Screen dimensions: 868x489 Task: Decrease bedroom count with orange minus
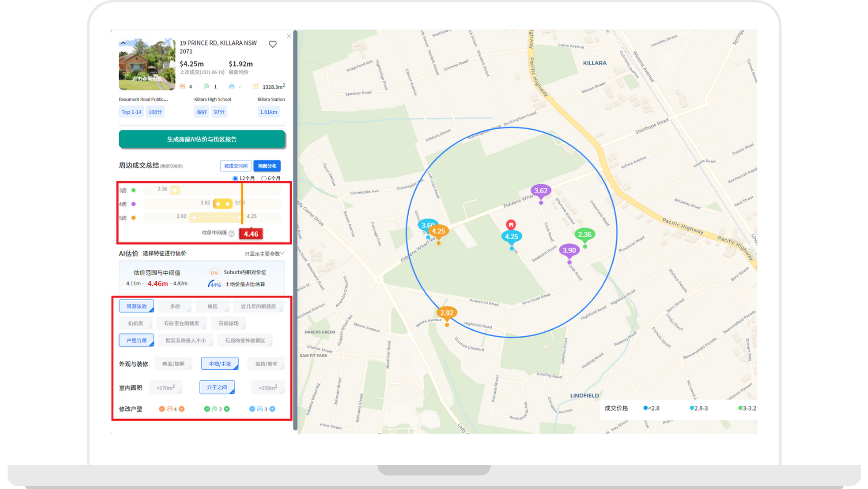162,409
